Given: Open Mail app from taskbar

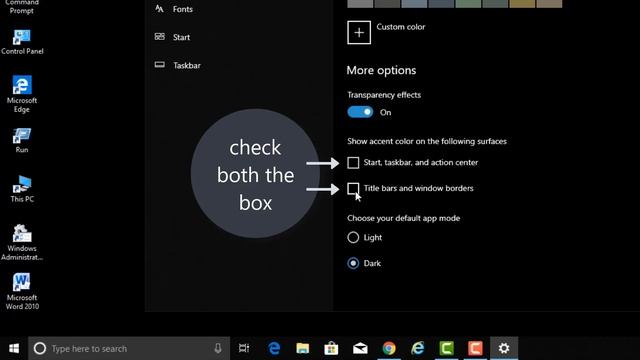Looking at the screenshot, I should [x=360, y=348].
